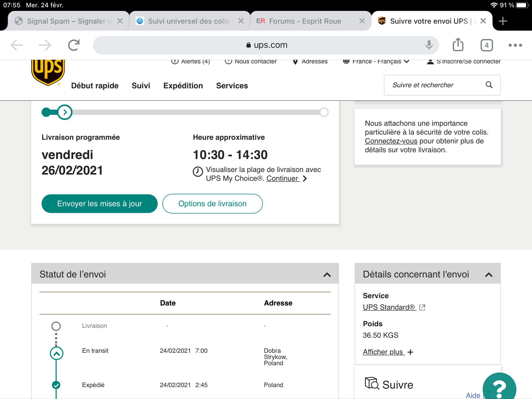Click the battery indicator in status bar
532x399 pixels.
(522, 5)
